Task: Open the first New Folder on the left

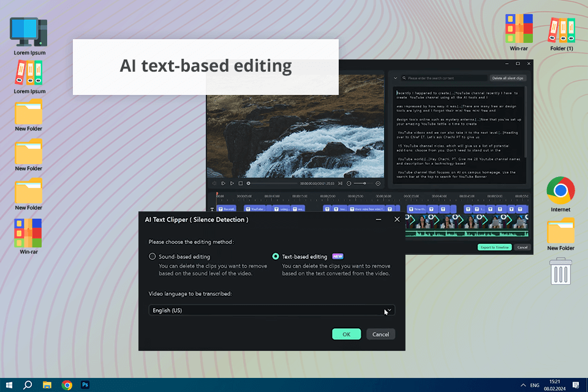Action: [x=29, y=115]
